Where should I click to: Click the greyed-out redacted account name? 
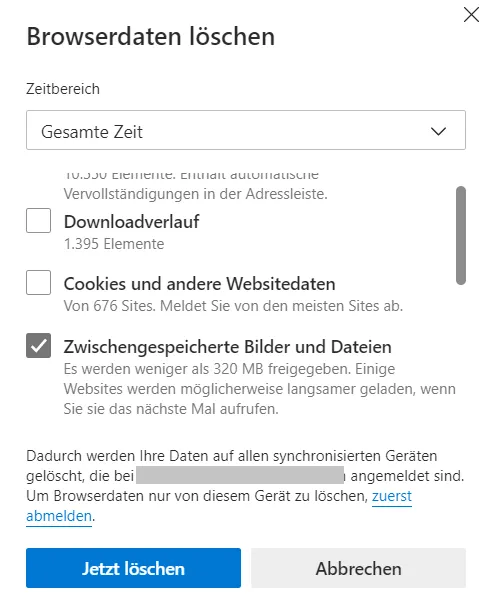240,475
